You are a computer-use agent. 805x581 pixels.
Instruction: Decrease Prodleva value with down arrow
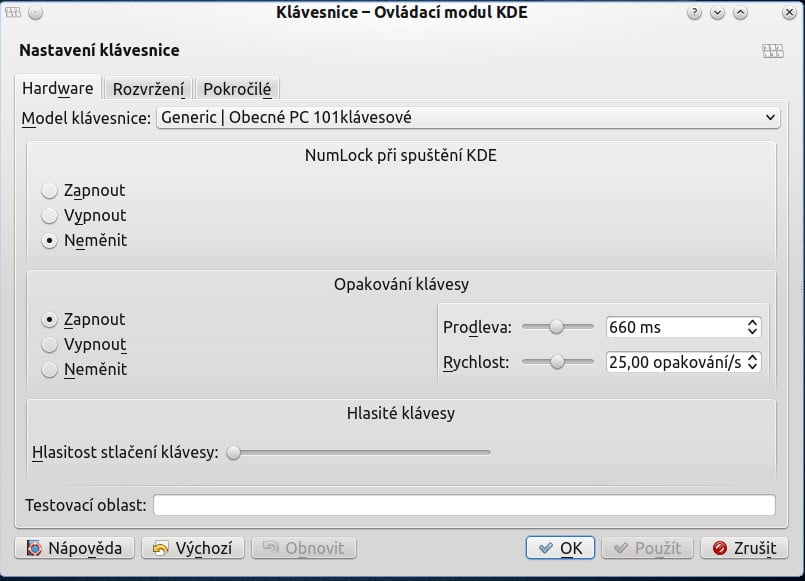[753, 332]
